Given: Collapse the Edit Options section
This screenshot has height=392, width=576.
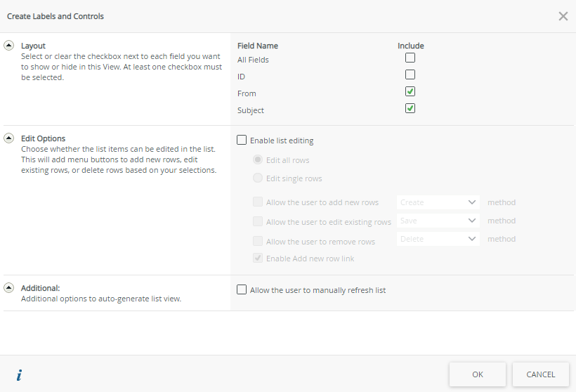Looking at the screenshot, I should click(9, 138).
